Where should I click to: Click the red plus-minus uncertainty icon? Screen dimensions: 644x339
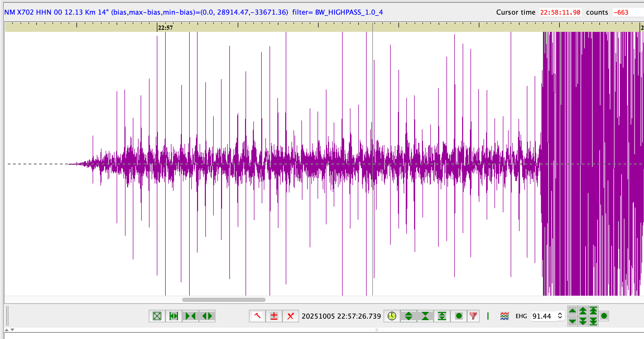tap(274, 316)
